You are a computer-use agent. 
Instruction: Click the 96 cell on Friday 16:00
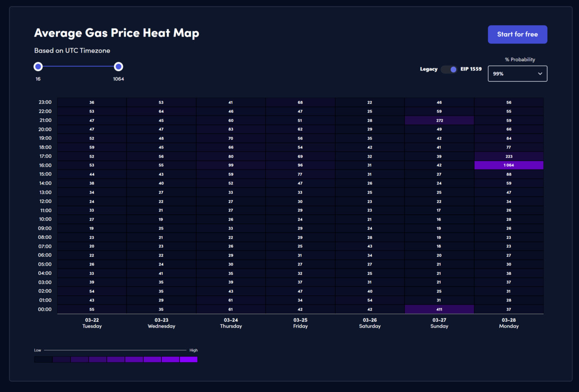coord(300,165)
